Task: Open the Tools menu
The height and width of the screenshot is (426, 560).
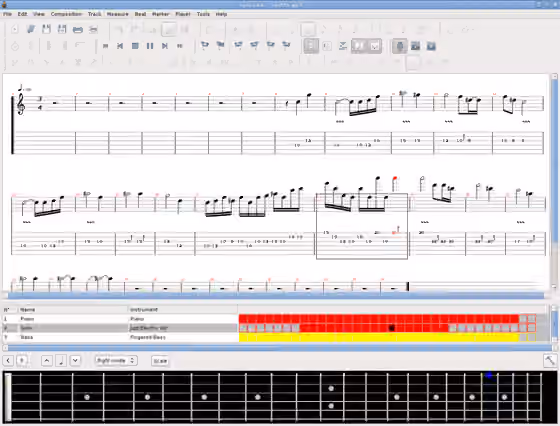Action: (x=203, y=14)
